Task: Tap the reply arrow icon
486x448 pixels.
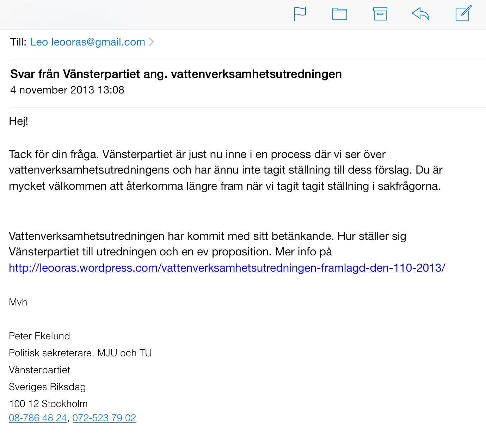Action: click(420, 14)
